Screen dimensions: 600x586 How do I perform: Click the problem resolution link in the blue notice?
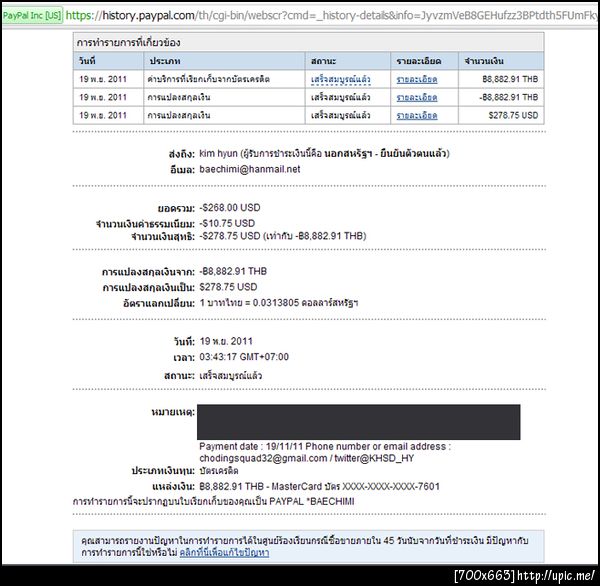(224, 553)
